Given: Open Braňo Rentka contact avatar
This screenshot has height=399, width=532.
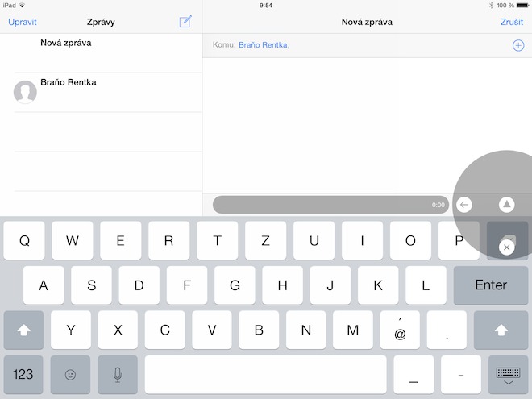Looking at the screenshot, I should [25, 92].
